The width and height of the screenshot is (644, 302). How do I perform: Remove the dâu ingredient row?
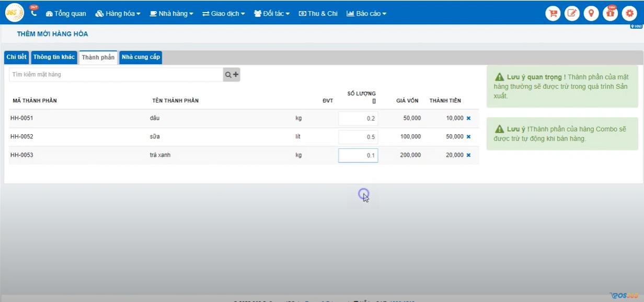pyautogui.click(x=468, y=118)
